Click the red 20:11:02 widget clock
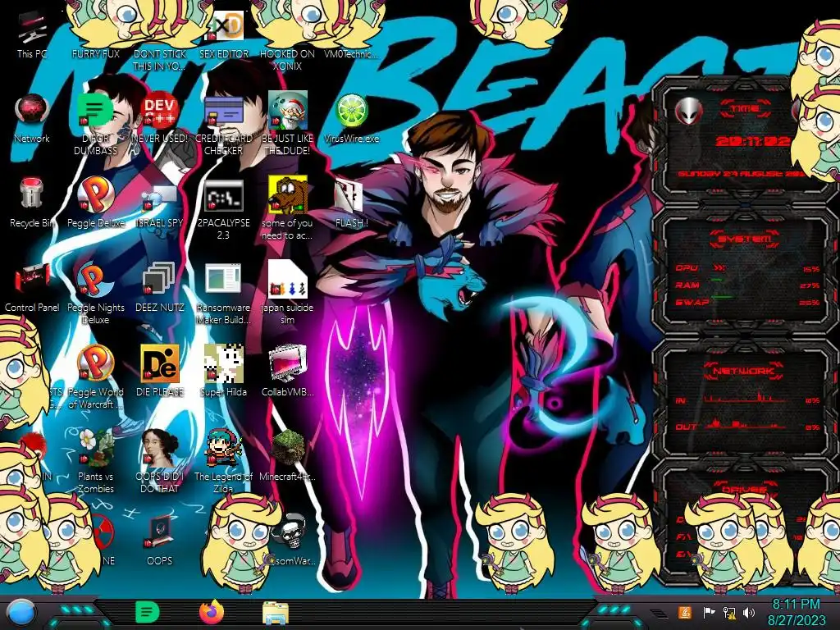The height and width of the screenshot is (630, 840). click(x=754, y=141)
